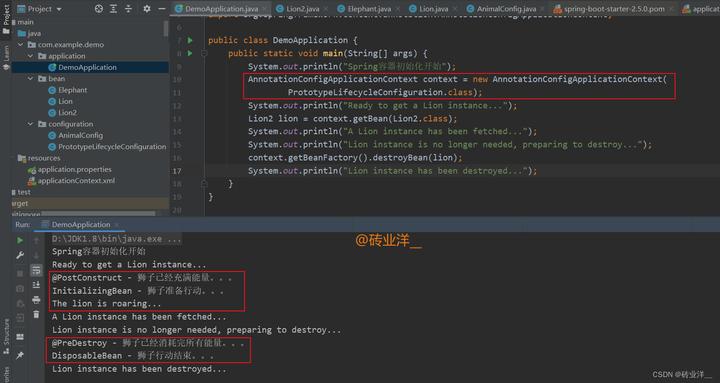Image resolution: width=720 pixels, height=383 pixels.
Task: Click the Project toolbar settings gear icon
Action: pyautogui.click(x=146, y=9)
